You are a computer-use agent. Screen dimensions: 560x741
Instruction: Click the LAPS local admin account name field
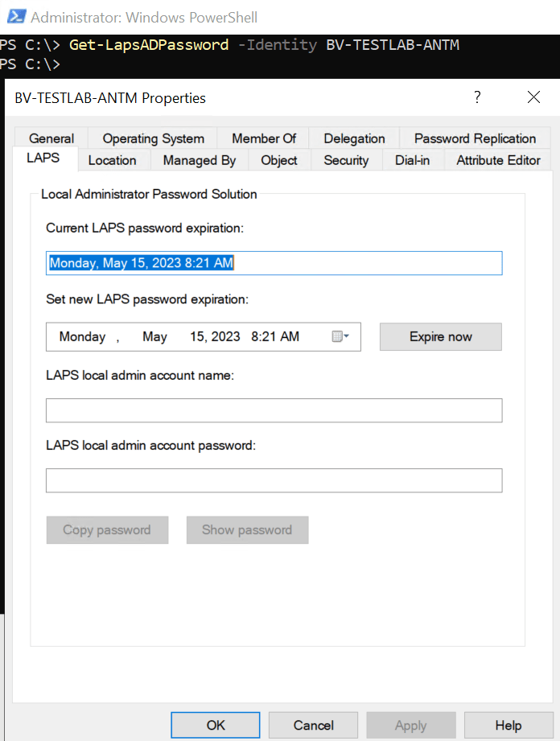pyautogui.click(x=274, y=410)
